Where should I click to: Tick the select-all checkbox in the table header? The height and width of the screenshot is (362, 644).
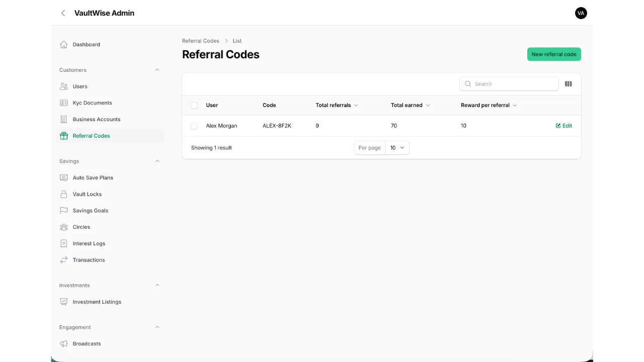tap(194, 105)
